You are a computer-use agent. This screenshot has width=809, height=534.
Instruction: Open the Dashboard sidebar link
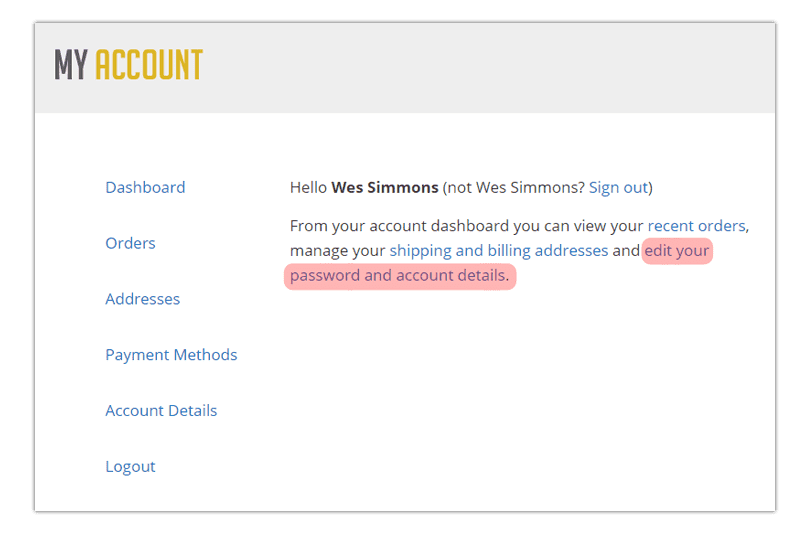[x=145, y=187]
